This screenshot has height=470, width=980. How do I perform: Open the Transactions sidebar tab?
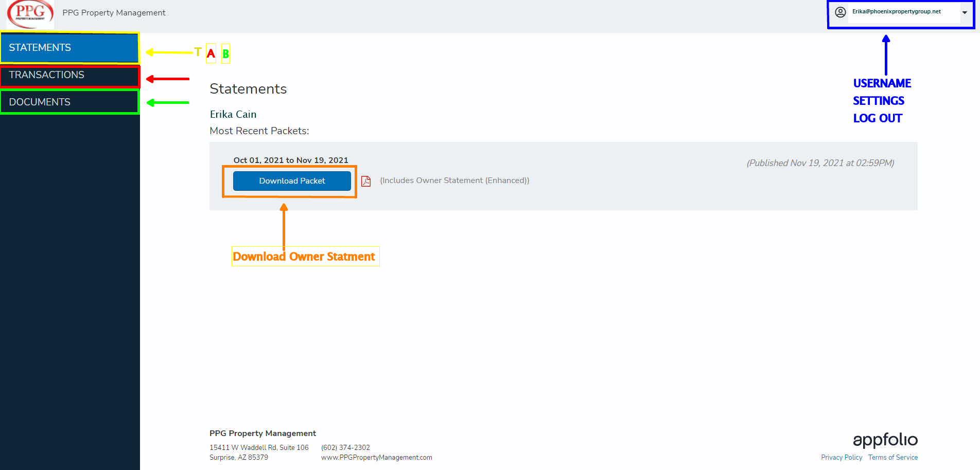tap(69, 75)
